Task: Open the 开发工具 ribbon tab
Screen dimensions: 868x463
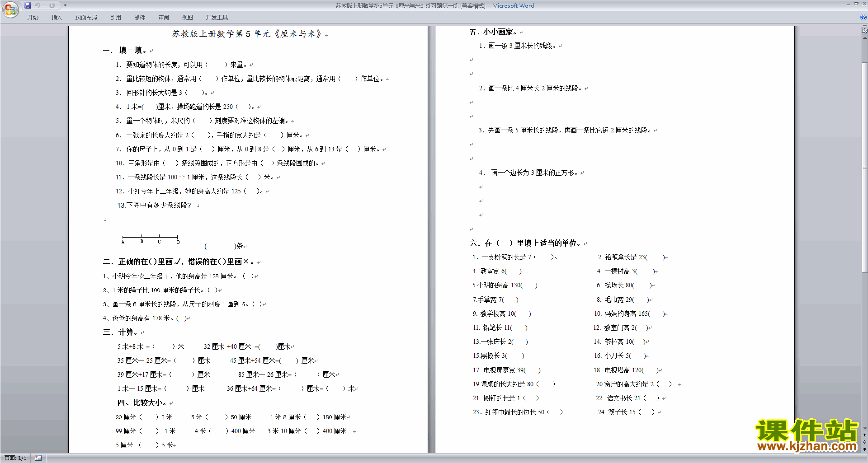Action: (x=217, y=17)
